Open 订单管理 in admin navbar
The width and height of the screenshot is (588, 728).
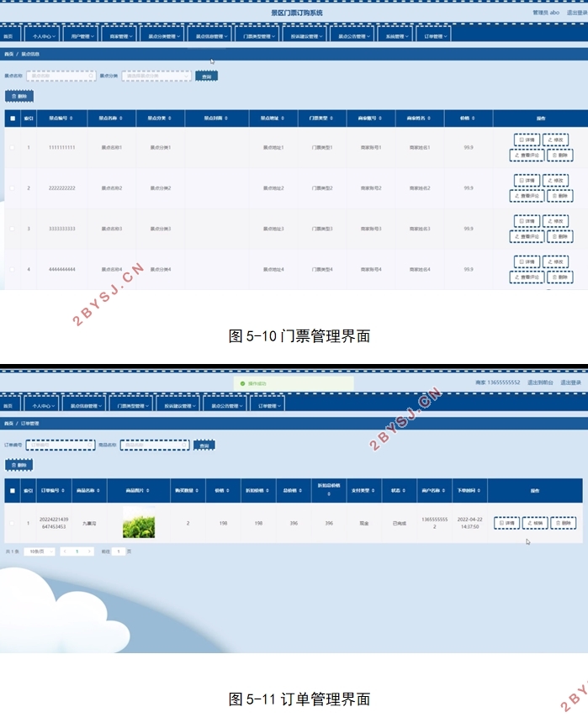[434, 36]
